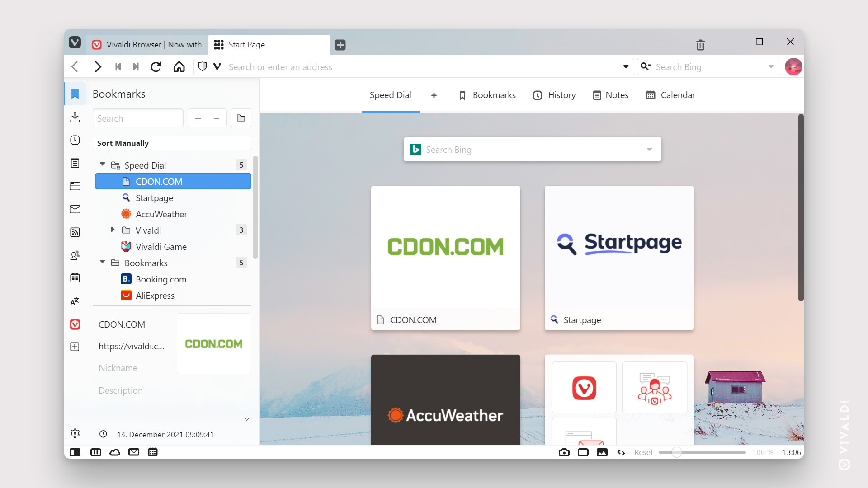Collapse the Speed Dial folder

point(103,164)
